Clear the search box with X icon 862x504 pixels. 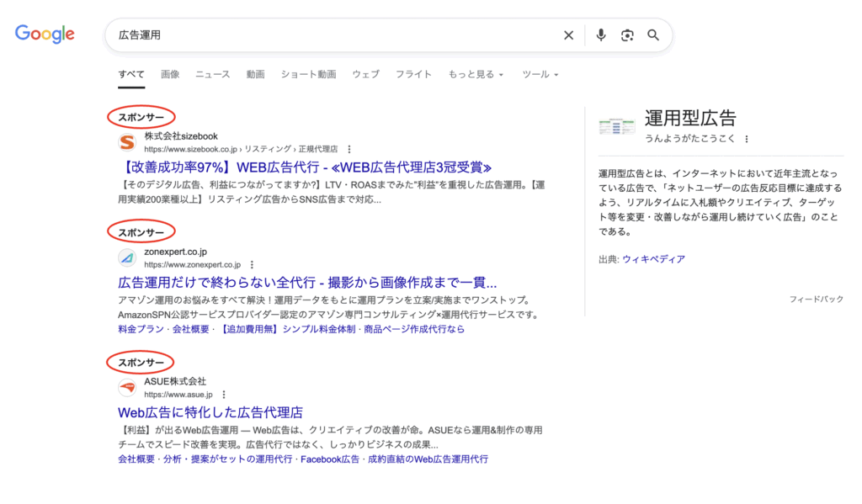coord(568,35)
